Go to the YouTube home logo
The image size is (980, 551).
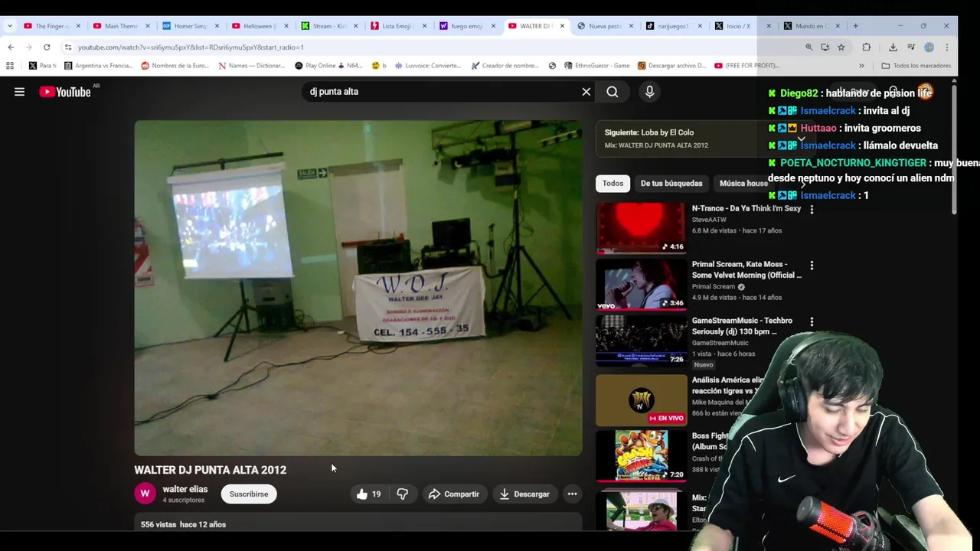[65, 92]
